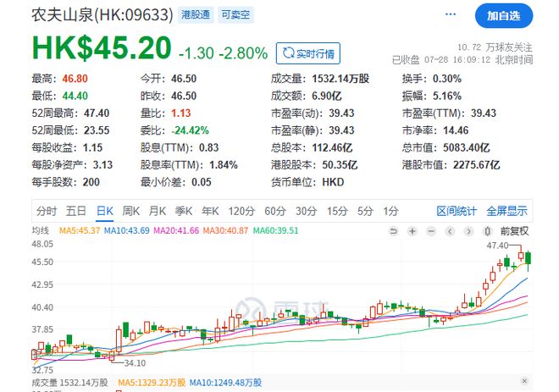This screenshot has width=559, height=392.
Task: Click the 最高 value 46.80
Action: [x=75, y=79]
